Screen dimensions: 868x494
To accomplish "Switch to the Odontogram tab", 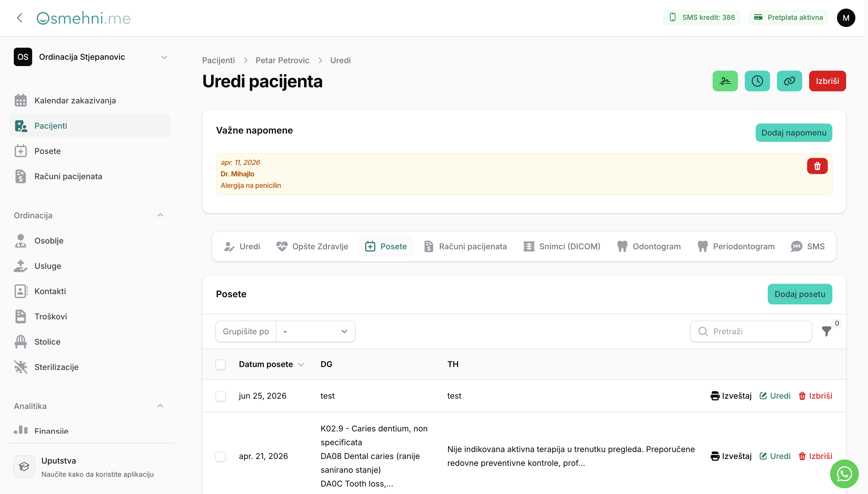I will point(649,246).
